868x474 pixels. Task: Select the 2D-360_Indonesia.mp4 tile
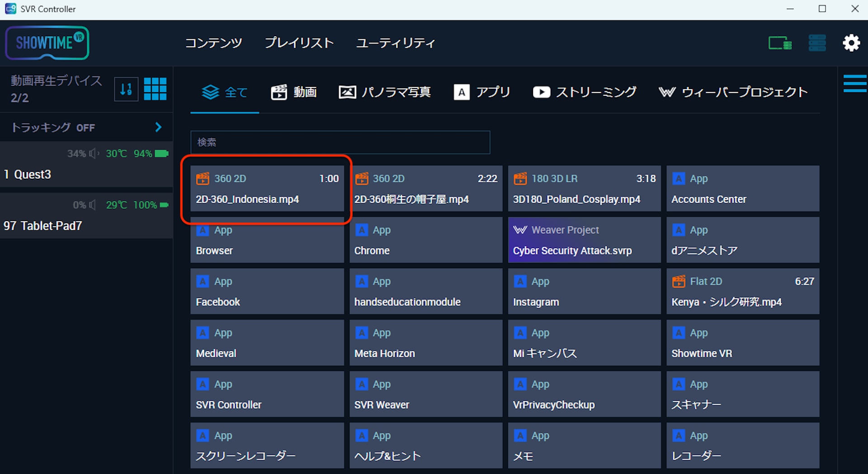point(267,189)
